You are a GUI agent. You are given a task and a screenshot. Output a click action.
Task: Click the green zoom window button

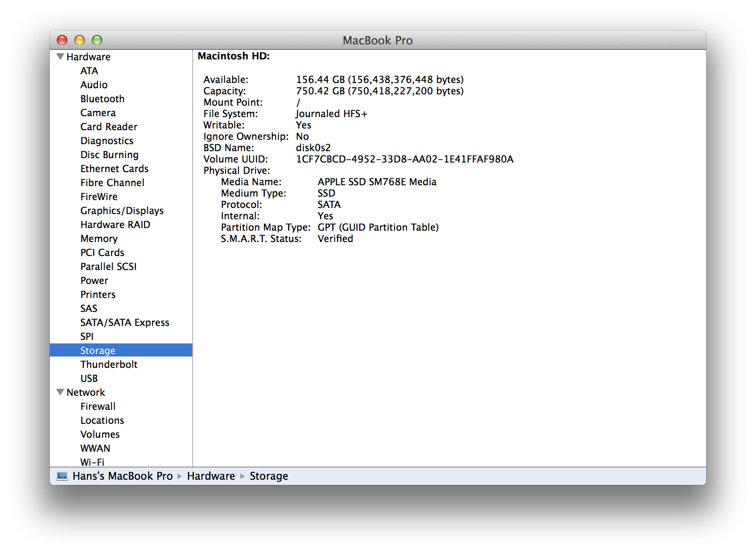(97, 40)
